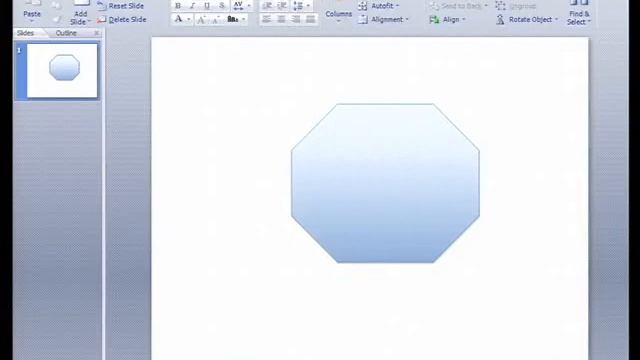Increase list indent level
This screenshot has width=640, height=360.
pyautogui.click(x=282, y=6)
